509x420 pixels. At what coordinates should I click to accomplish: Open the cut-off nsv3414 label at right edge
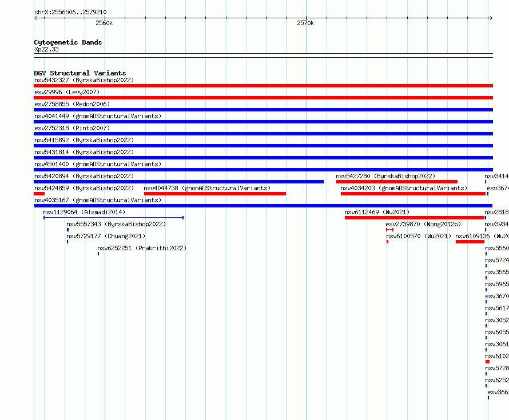point(496,176)
